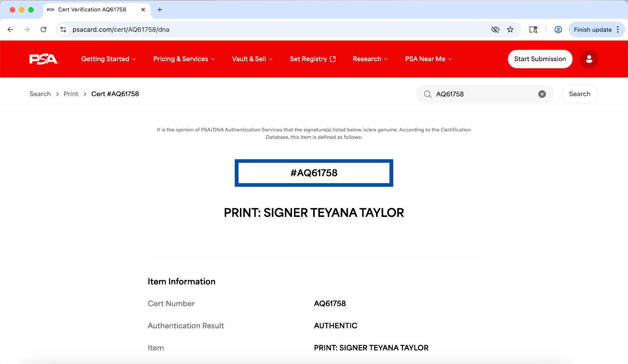Open Chrome three-dot menu

[x=618, y=29]
